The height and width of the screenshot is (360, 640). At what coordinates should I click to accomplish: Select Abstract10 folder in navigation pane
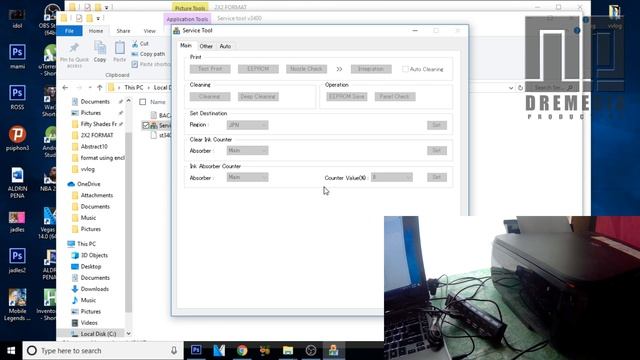tap(94, 147)
